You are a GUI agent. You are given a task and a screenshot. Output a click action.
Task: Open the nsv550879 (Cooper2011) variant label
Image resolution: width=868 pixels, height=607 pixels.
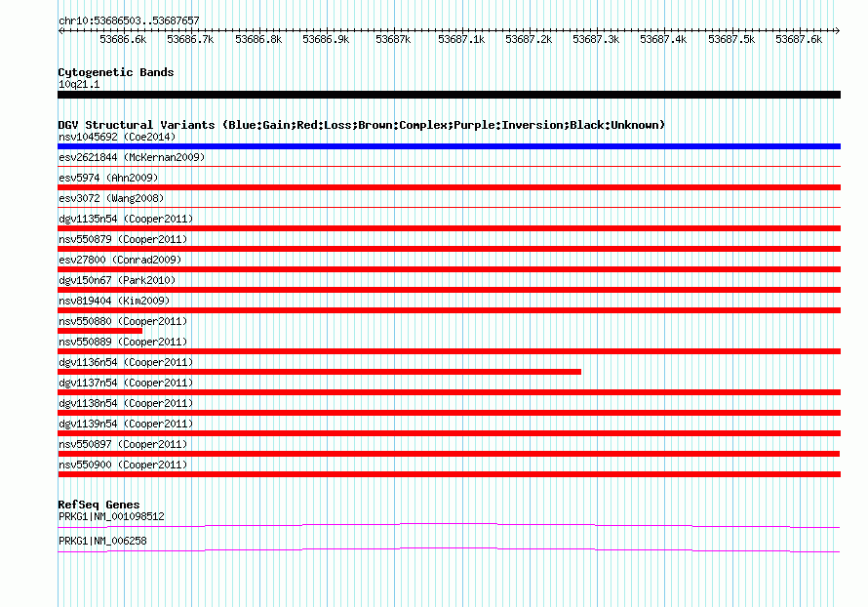[123, 239]
